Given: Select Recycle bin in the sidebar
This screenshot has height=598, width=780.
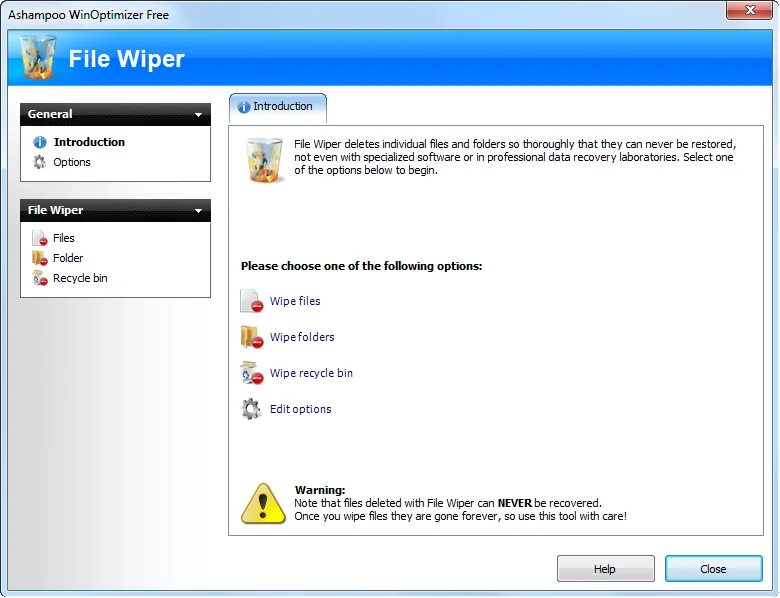Looking at the screenshot, I should (80, 278).
